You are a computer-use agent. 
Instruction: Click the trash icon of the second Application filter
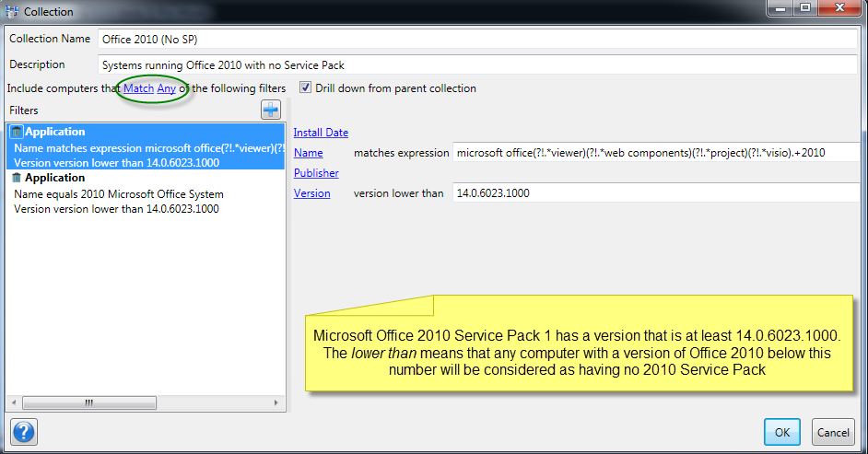click(x=17, y=178)
